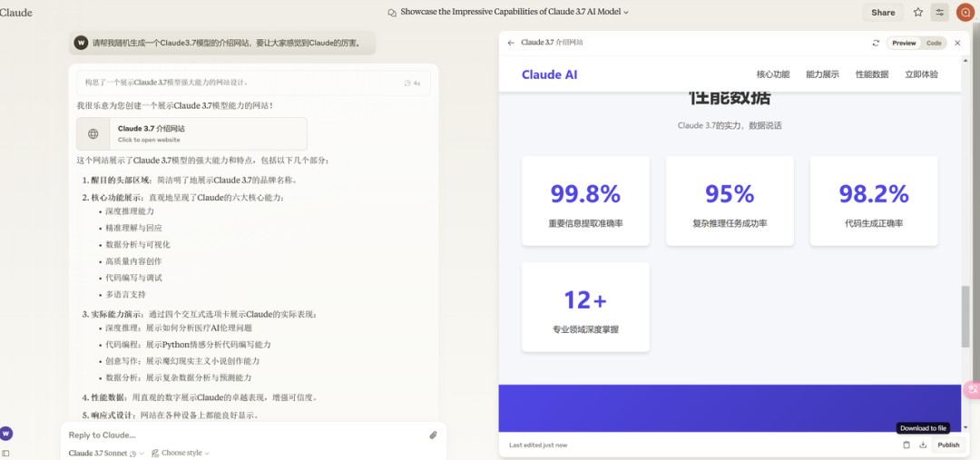The height and width of the screenshot is (460, 980).
Task: Open 能力展示 nav link
Action: pyautogui.click(x=822, y=74)
